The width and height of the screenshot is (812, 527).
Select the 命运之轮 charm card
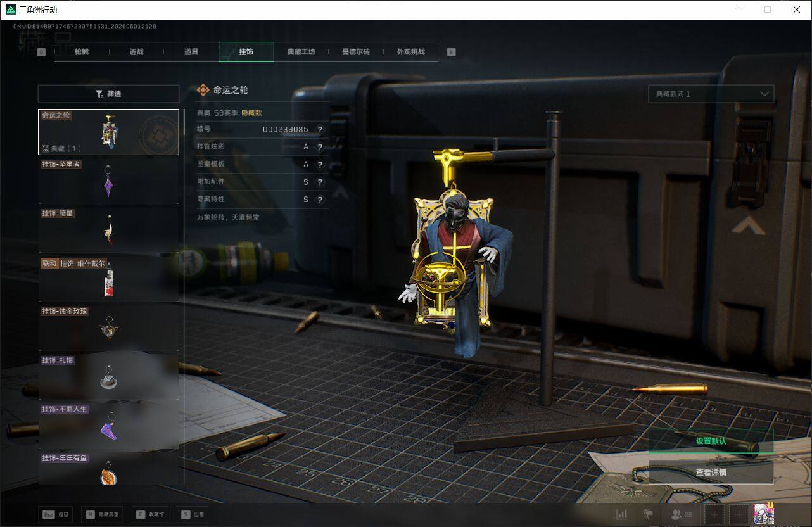108,132
